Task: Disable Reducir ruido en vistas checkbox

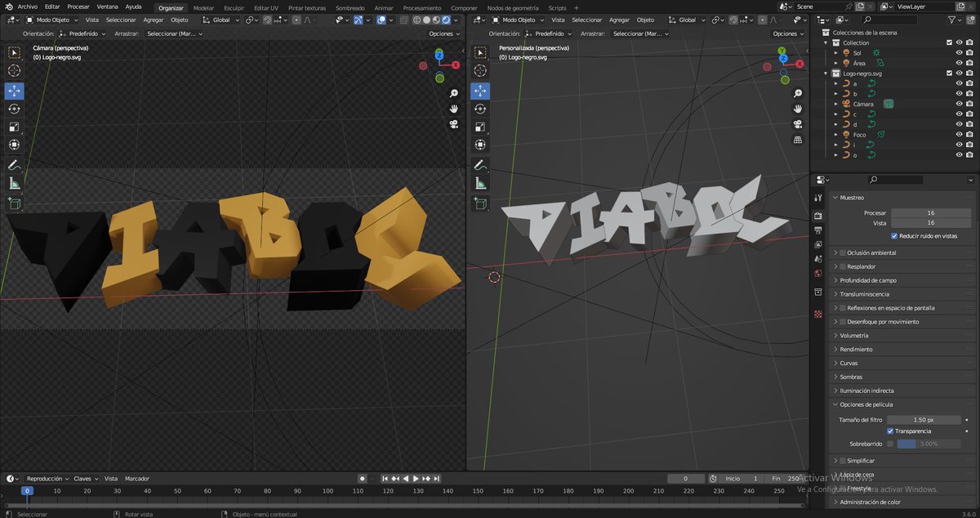Action: click(895, 235)
